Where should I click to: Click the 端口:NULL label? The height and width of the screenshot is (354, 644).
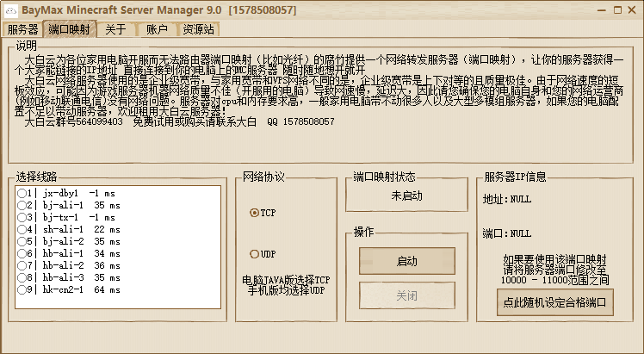pos(507,233)
